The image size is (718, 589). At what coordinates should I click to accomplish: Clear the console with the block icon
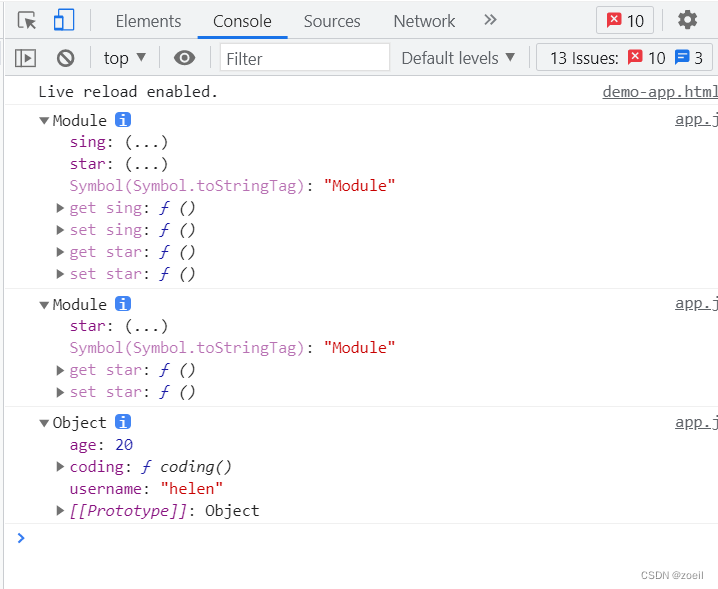pos(66,58)
